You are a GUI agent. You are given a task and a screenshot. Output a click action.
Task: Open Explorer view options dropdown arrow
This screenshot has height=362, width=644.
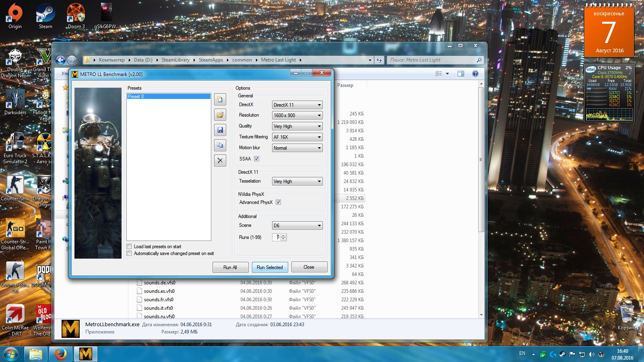(x=447, y=74)
